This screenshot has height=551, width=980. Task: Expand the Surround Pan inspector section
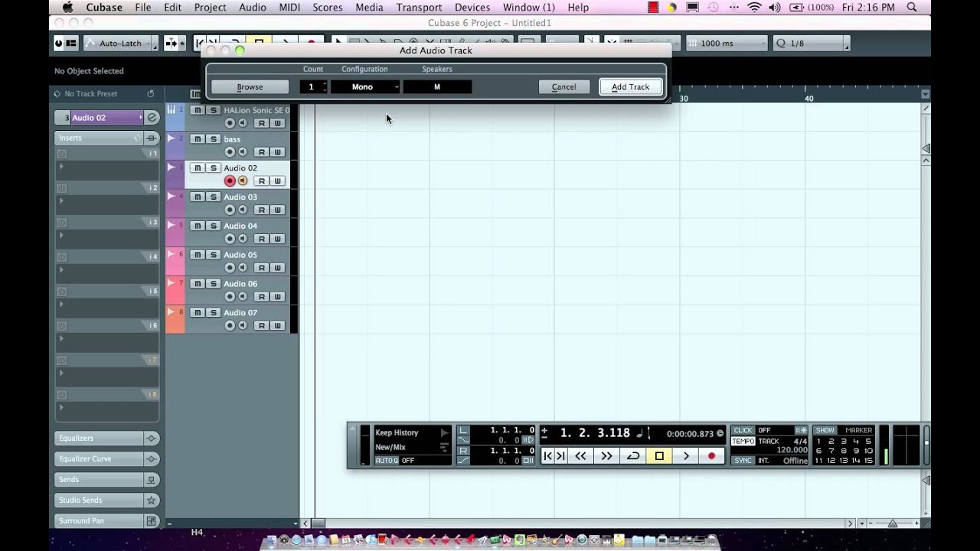pos(98,521)
